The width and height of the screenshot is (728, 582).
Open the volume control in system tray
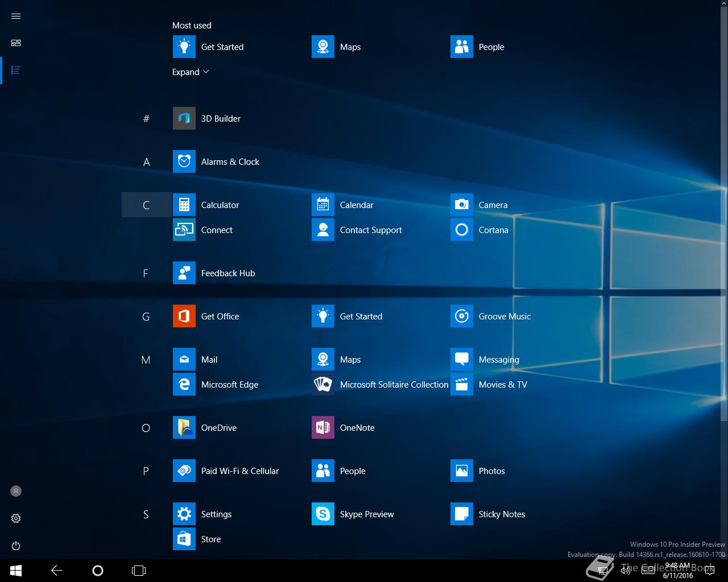[x=626, y=571]
